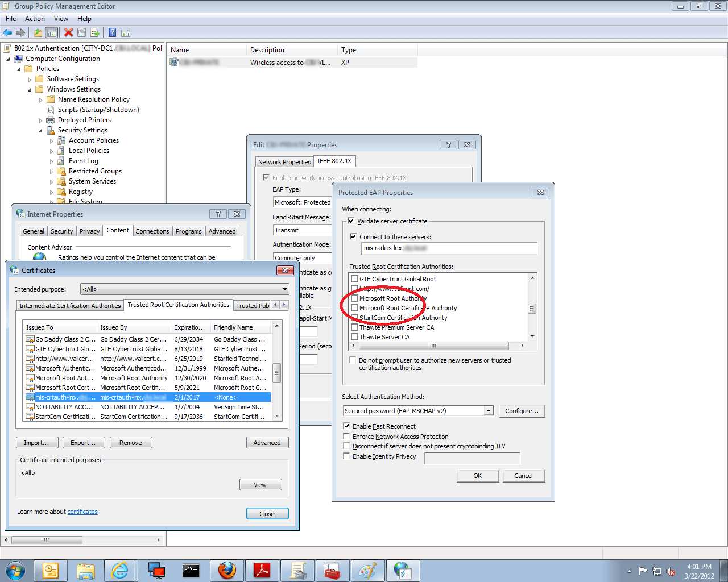Check Thawte Premium Server CA
The image size is (728, 582).
tap(355, 327)
